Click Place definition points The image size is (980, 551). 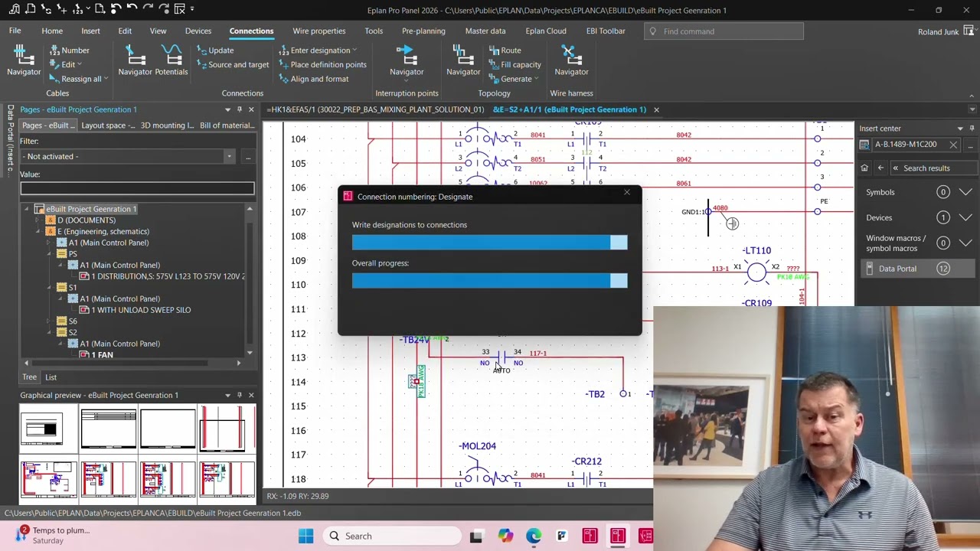[x=322, y=65]
